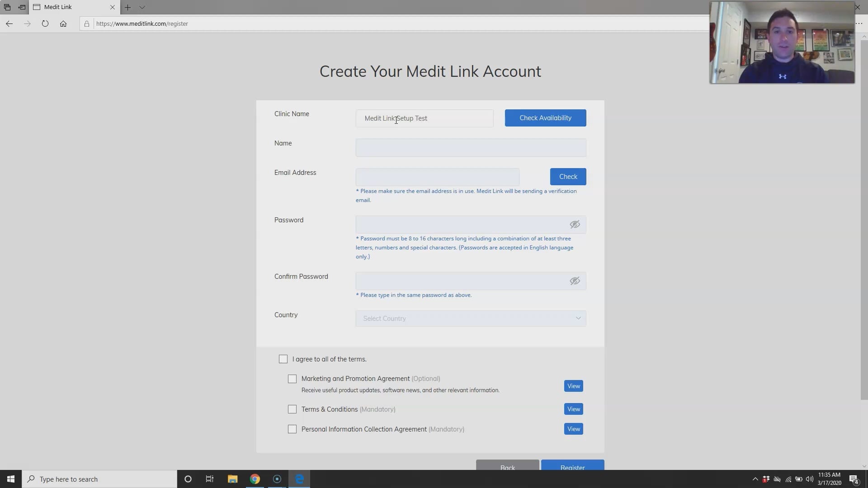
Task: Focus the Email Address field
Action: 437,177
